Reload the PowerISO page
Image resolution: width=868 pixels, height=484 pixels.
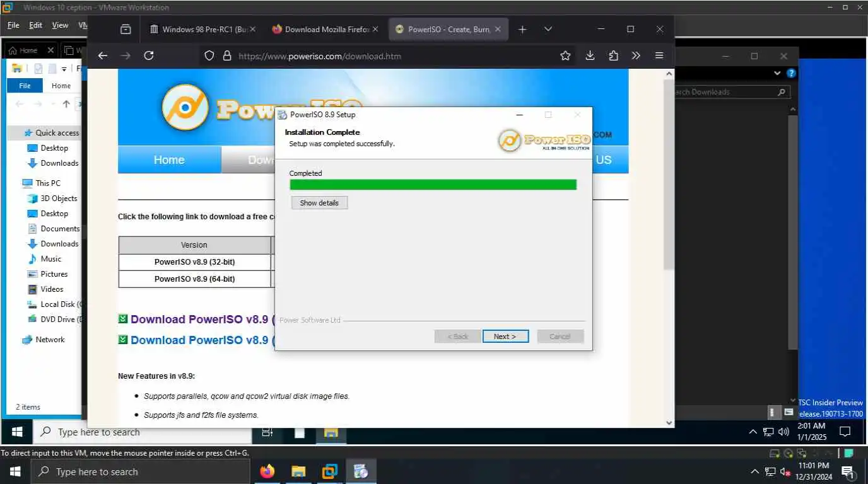pyautogui.click(x=149, y=55)
